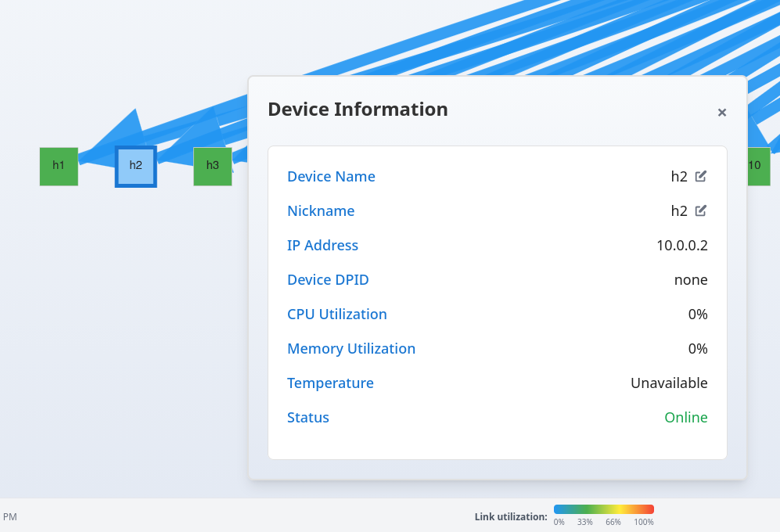Edit the Nickname using its pencil icon
This screenshot has width=780, height=532.
click(700, 210)
